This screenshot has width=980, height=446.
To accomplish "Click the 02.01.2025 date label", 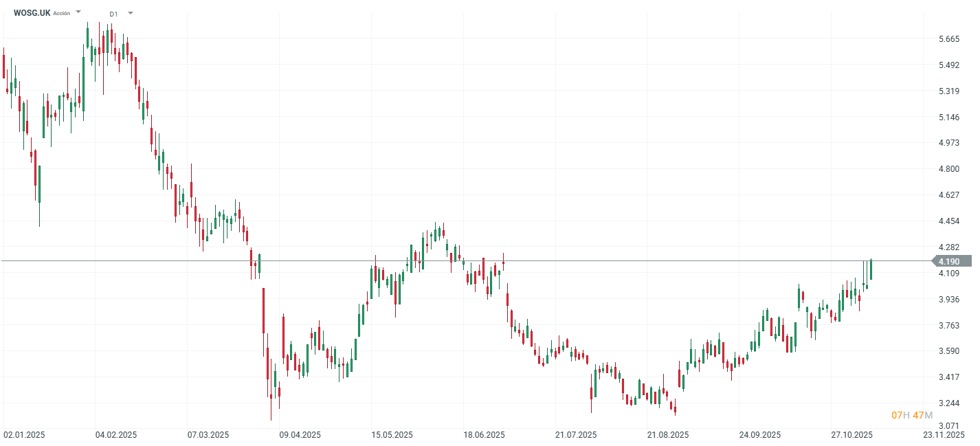I will pos(24,435).
